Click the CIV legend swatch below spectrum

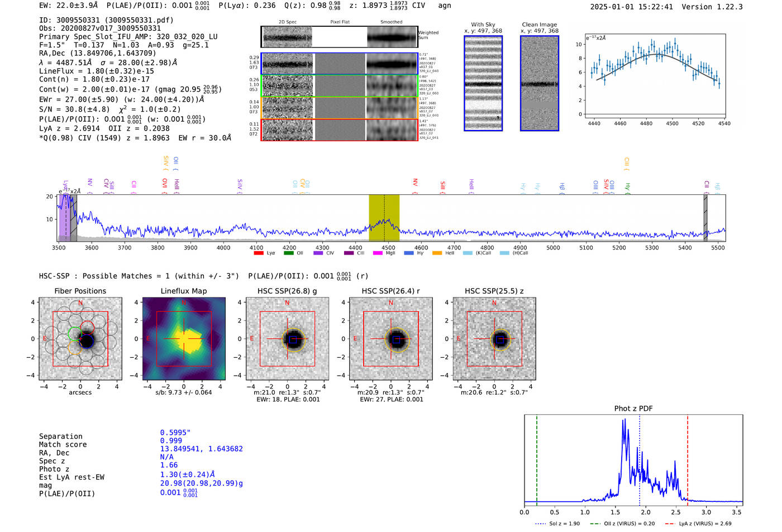(x=318, y=253)
